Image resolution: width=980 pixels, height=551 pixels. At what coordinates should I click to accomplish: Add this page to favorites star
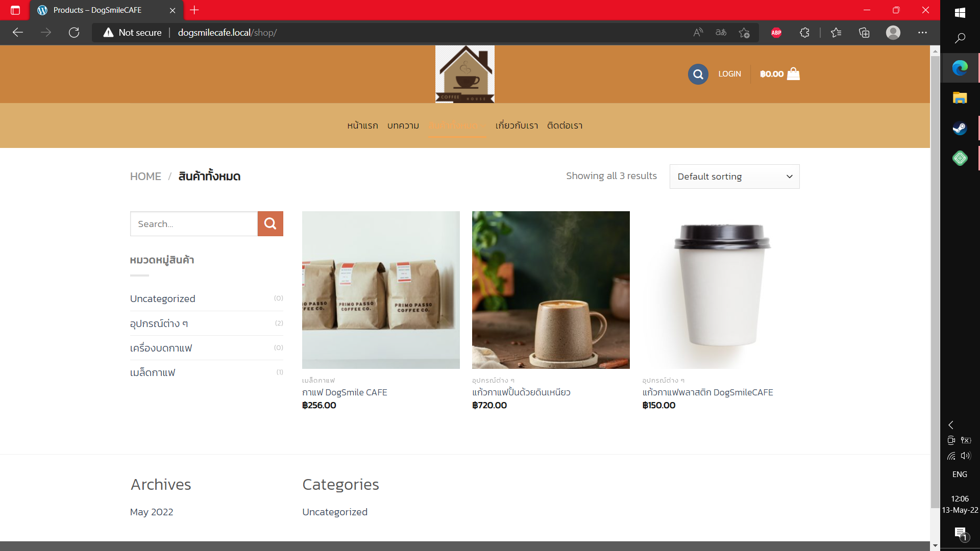(744, 33)
